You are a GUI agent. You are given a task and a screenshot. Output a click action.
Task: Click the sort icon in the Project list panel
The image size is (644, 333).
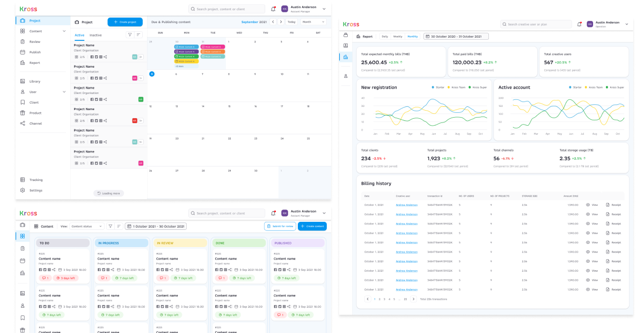click(x=138, y=35)
